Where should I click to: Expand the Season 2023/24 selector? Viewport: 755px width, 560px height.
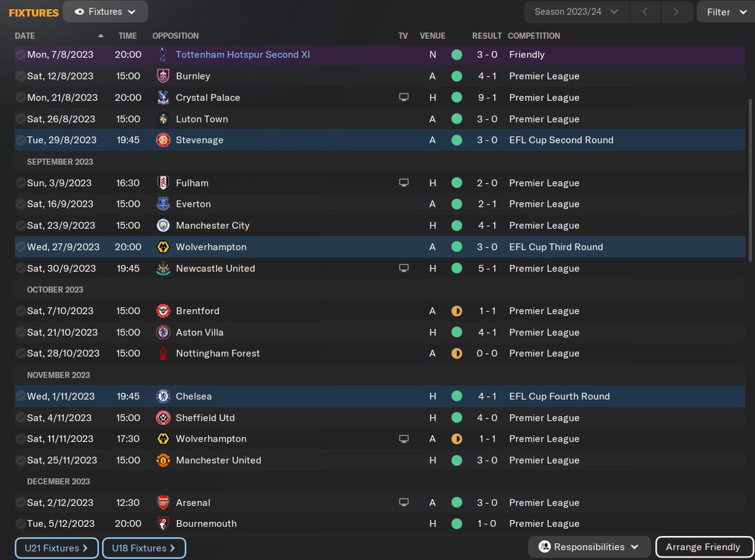tap(577, 12)
